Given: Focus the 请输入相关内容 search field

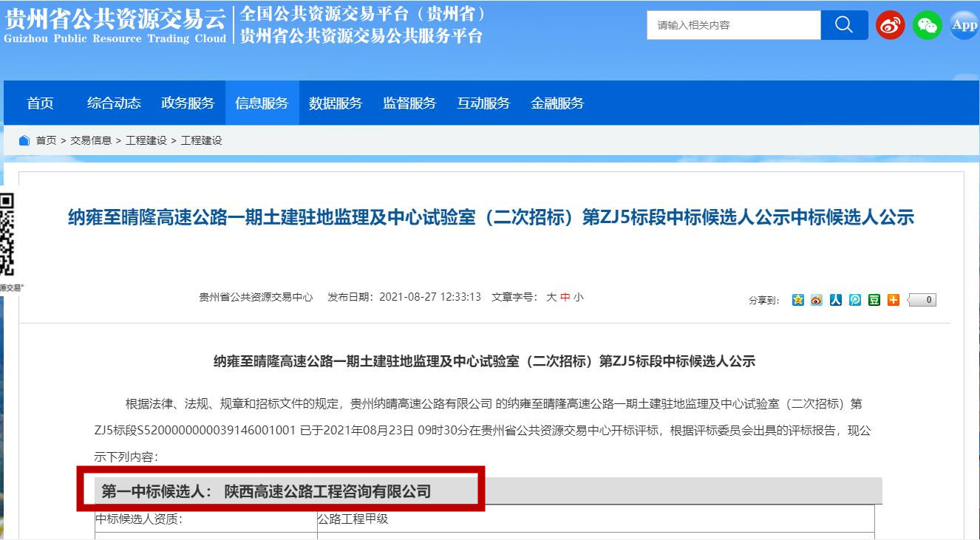Looking at the screenshot, I should click(733, 25).
